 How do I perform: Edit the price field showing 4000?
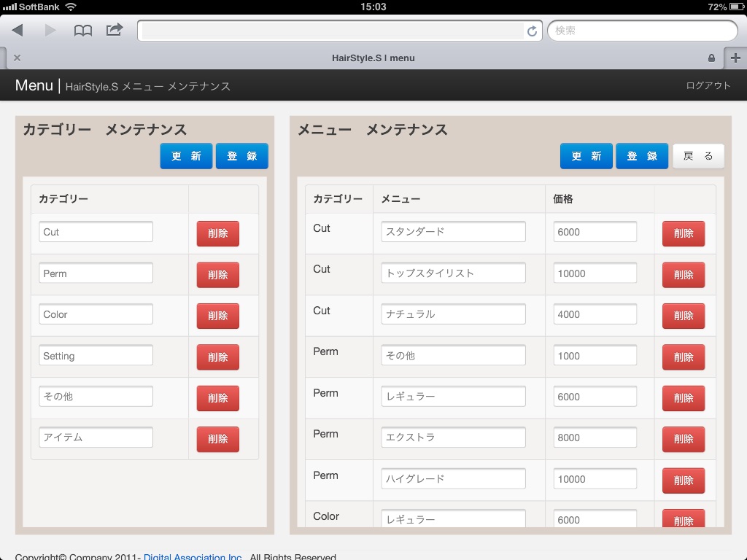coord(595,314)
